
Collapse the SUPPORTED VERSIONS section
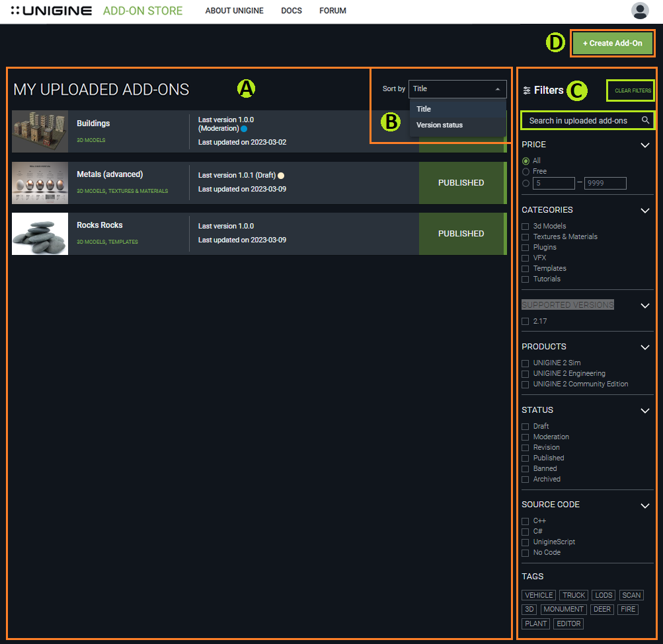point(644,306)
